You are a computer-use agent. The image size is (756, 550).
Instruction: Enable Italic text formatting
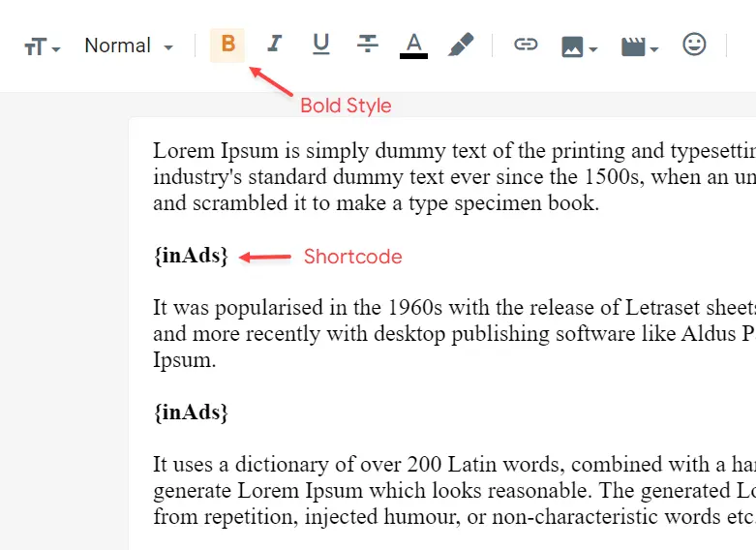[275, 45]
